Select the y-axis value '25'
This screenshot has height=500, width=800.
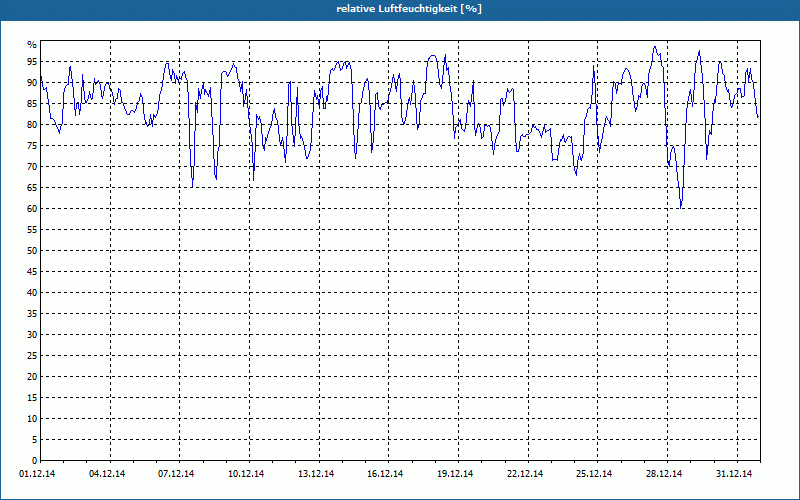click(x=32, y=356)
